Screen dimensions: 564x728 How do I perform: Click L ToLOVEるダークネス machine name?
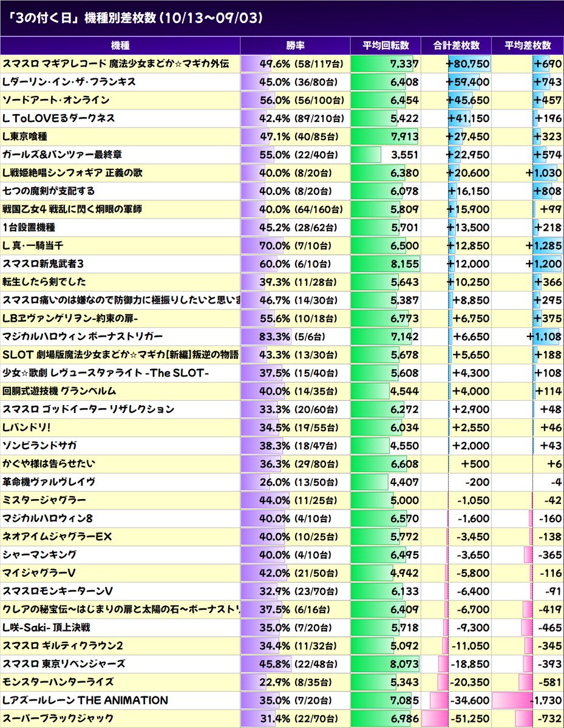click(x=58, y=118)
